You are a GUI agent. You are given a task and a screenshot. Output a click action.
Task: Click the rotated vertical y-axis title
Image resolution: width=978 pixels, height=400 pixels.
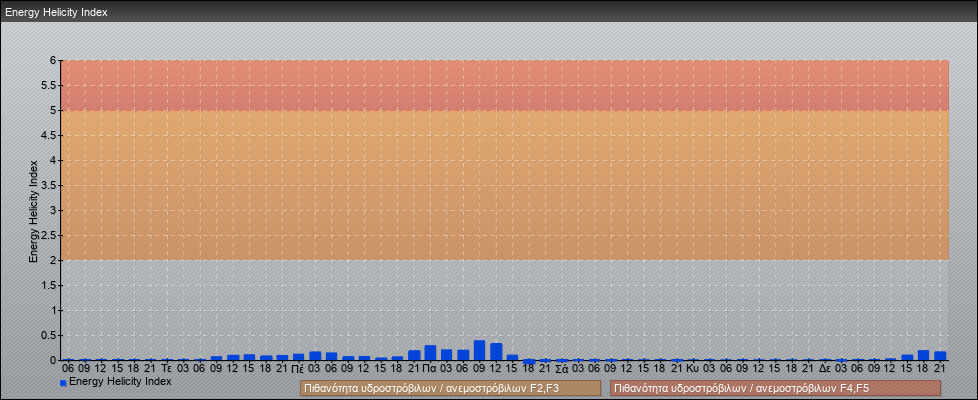[x=33, y=210]
